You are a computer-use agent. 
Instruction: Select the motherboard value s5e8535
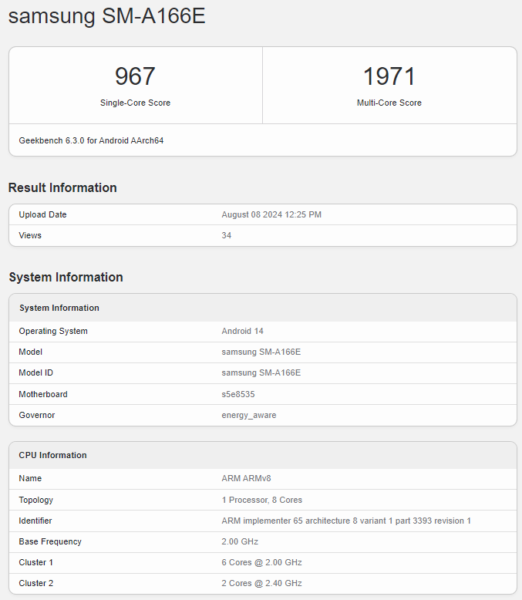coord(238,394)
